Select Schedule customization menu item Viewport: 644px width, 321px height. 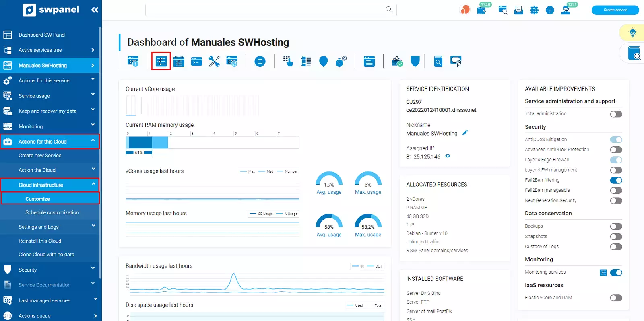tap(52, 212)
